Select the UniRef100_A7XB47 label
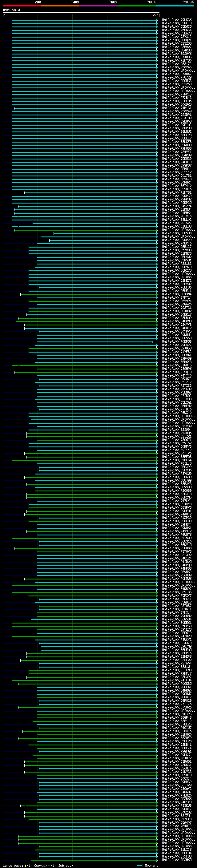Viewport: 197px width, 868px height. click(x=177, y=74)
